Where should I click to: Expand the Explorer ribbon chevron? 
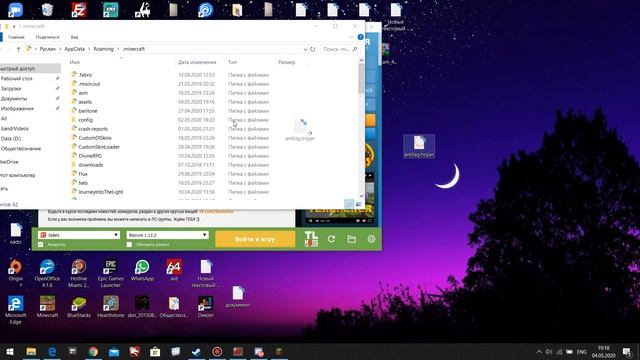[352, 37]
